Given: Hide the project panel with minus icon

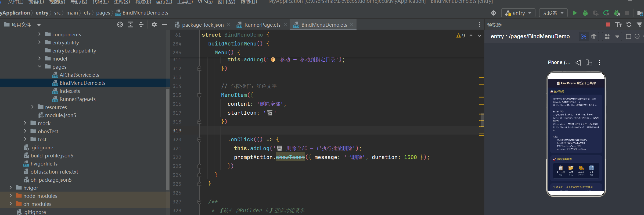Looking at the screenshot, I should (x=165, y=24).
